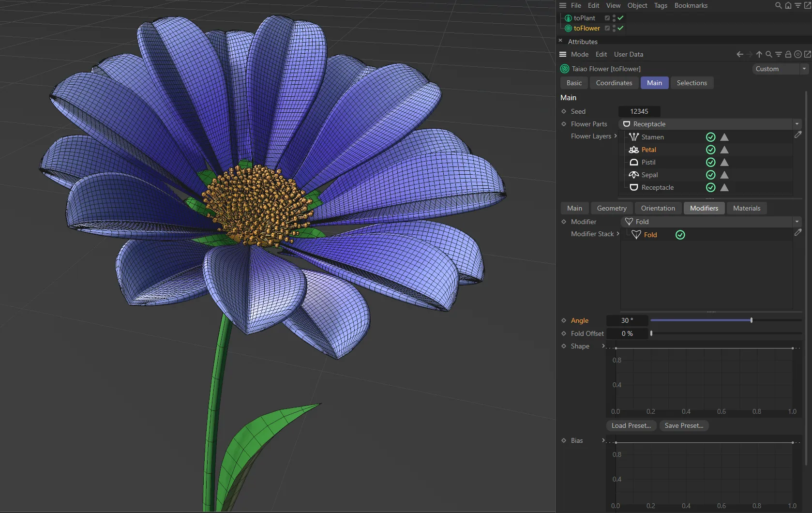Open the Receptacle flower parts dropdown
This screenshot has height=513, width=812.
[x=797, y=124]
